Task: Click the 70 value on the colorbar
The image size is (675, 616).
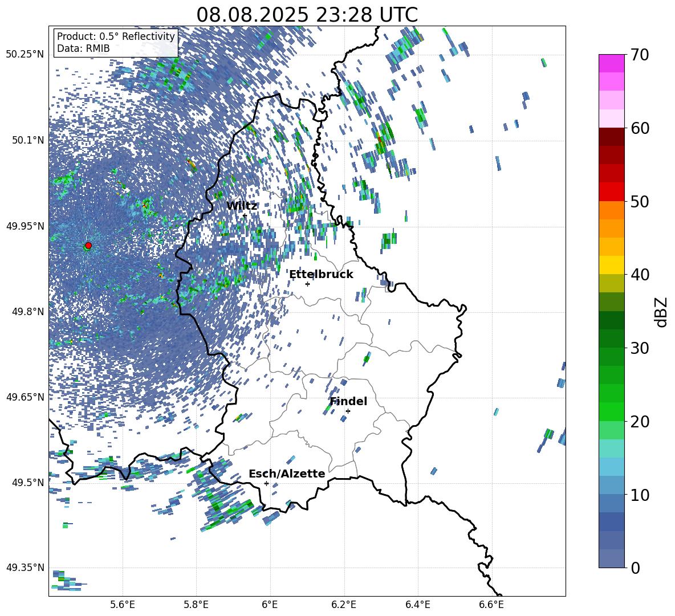Action: 640,55
